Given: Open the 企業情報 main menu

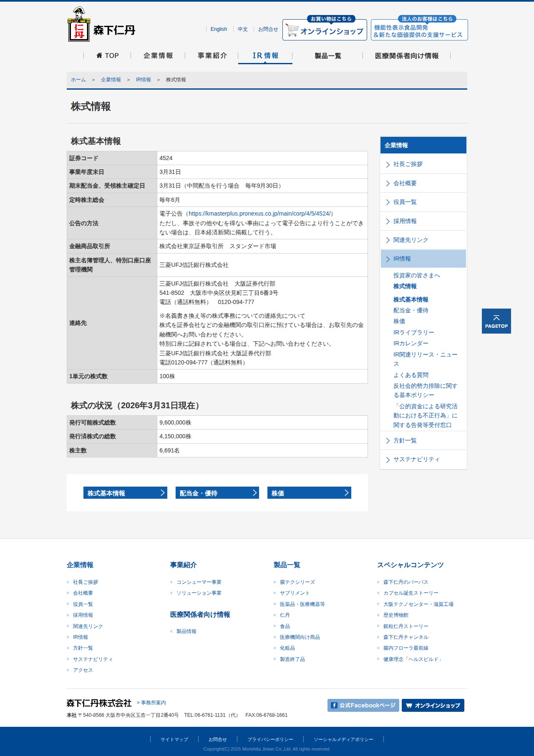Looking at the screenshot, I should [158, 55].
